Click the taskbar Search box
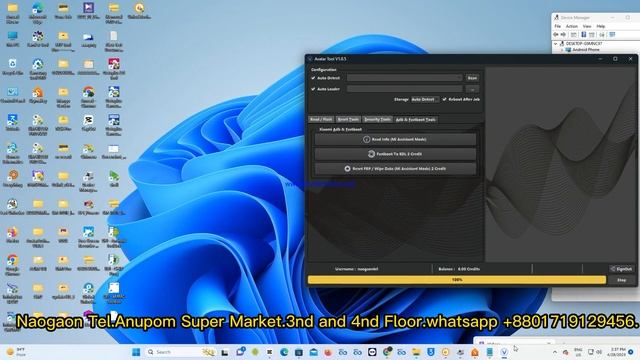Image resolution: width=640 pixels, height=360 pixels. (x=180, y=352)
